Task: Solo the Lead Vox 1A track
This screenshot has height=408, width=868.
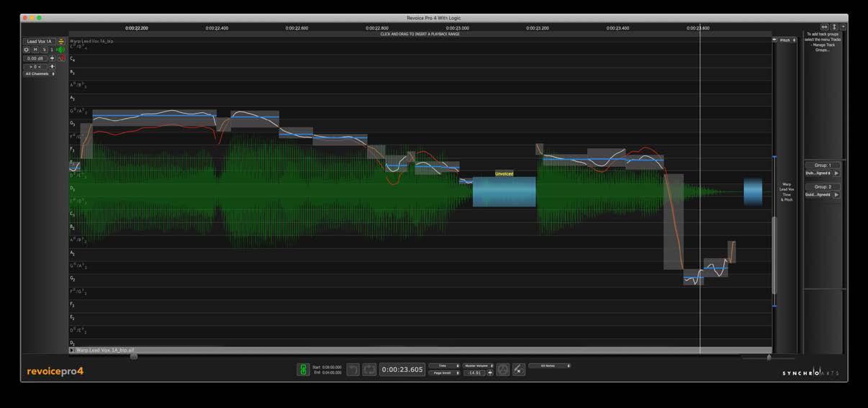Action: click(44, 50)
